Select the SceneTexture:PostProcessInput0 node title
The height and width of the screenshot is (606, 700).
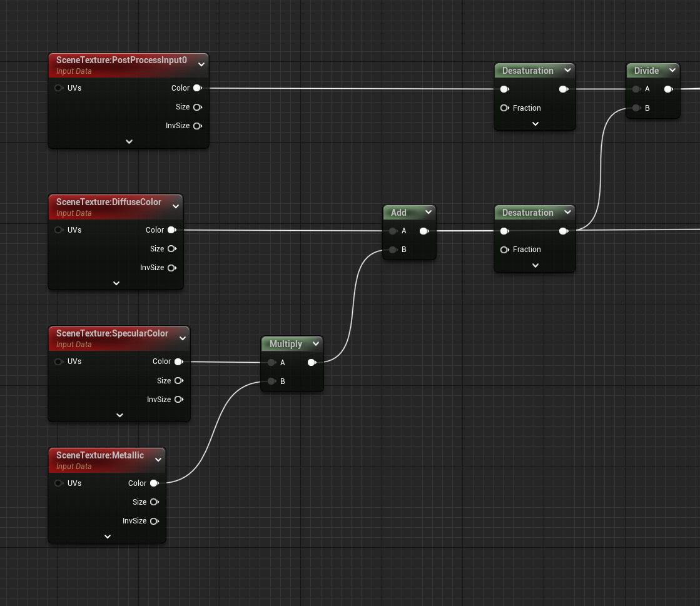[121, 60]
